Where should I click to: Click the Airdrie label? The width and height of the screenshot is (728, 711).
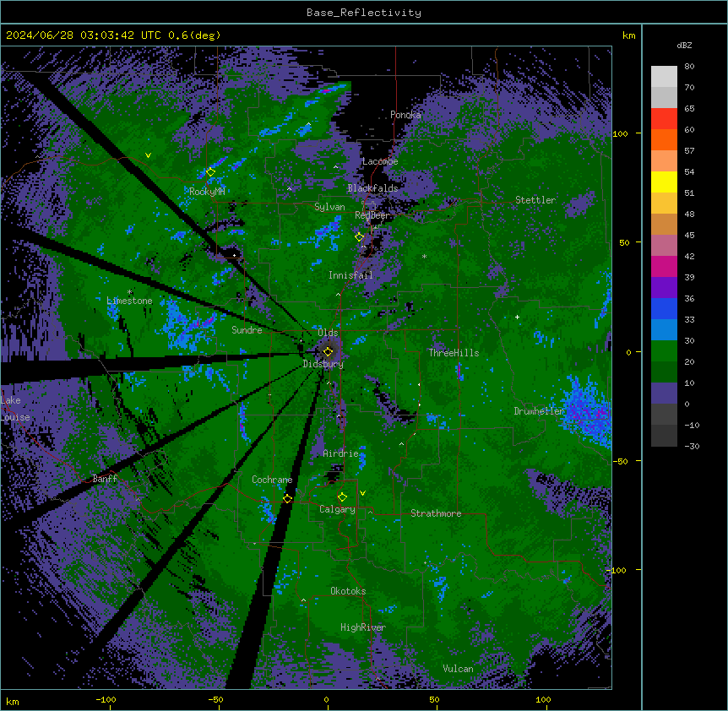(x=341, y=453)
